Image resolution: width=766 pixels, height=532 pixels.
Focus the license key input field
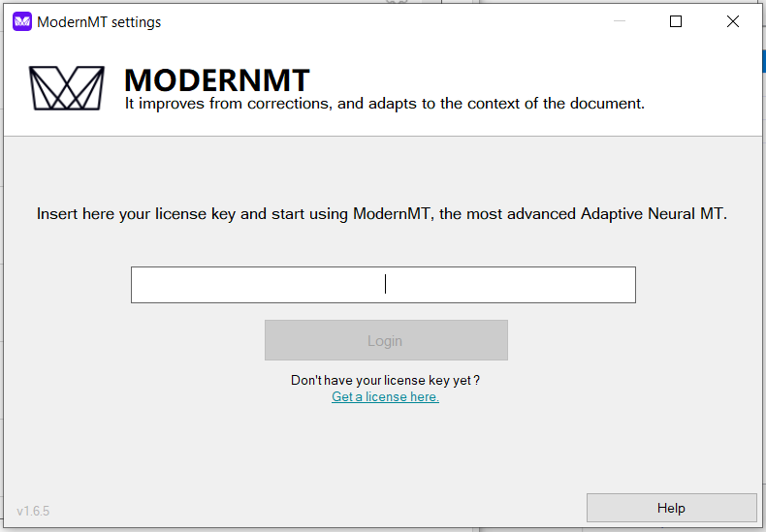click(x=383, y=285)
